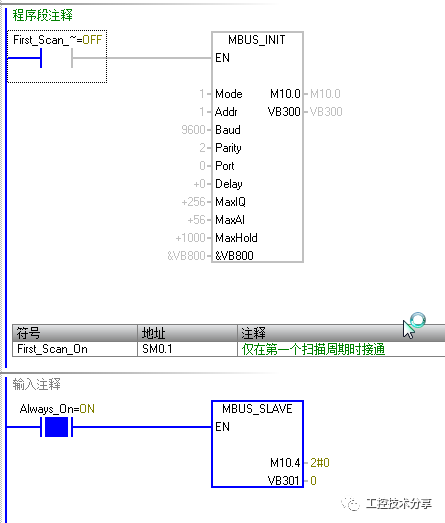Click the First_Scan_~=OFF label
Viewport: 445px width, 523px height.
coord(57,40)
